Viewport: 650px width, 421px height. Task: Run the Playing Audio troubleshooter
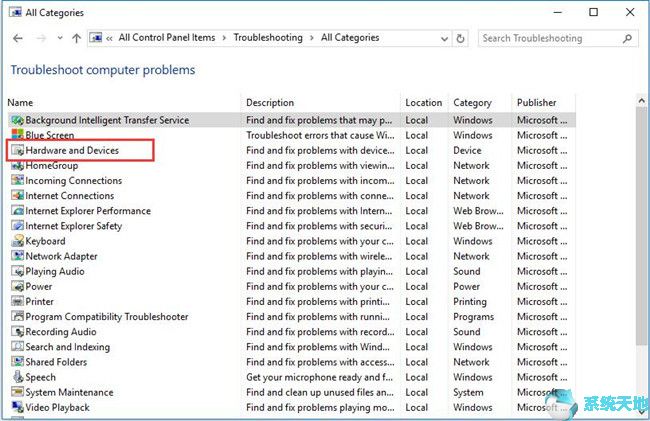click(x=55, y=271)
